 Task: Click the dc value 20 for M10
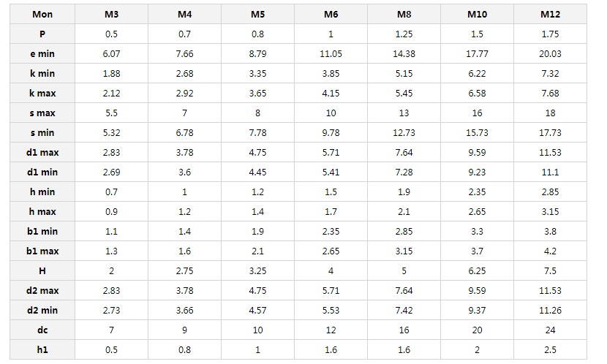[x=477, y=330]
